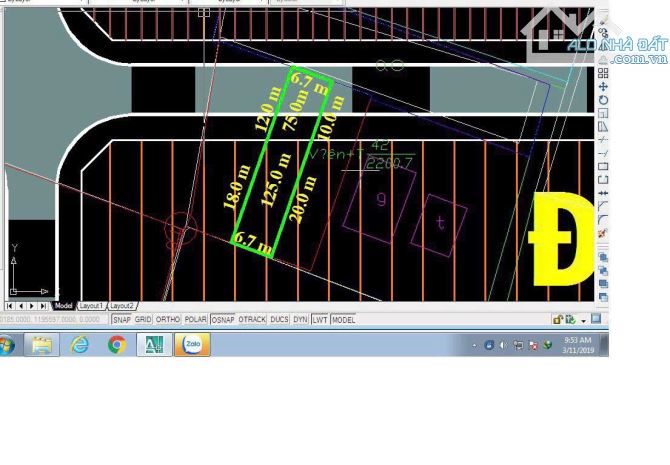Select the Move tool in Modify toolbar
The image size is (670, 465).
point(603,86)
